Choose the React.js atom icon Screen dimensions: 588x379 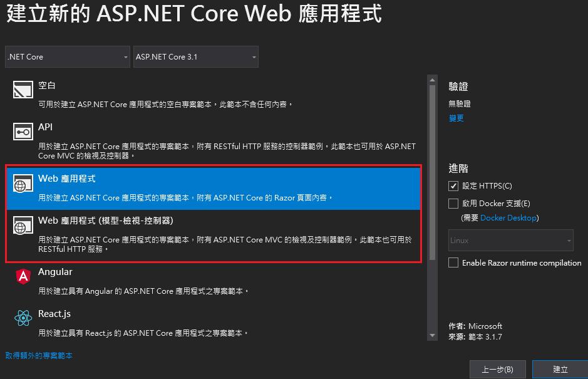pos(23,318)
